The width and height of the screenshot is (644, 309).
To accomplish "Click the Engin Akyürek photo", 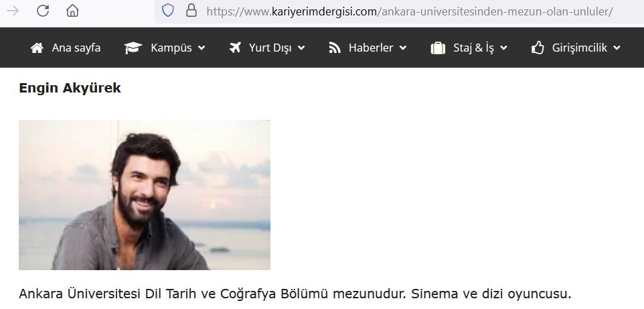I will pyautogui.click(x=145, y=195).
